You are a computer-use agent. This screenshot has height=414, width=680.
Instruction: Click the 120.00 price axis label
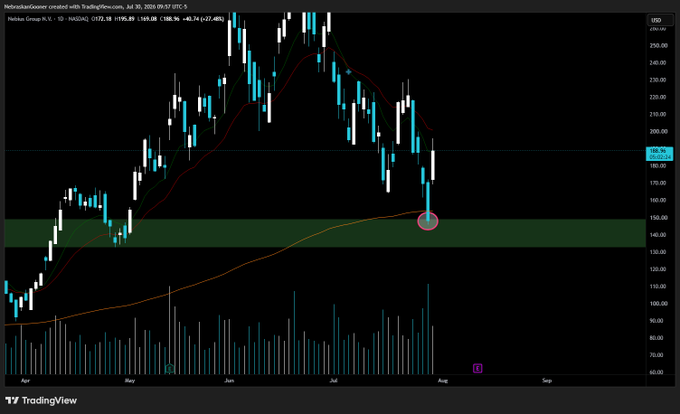(658, 269)
